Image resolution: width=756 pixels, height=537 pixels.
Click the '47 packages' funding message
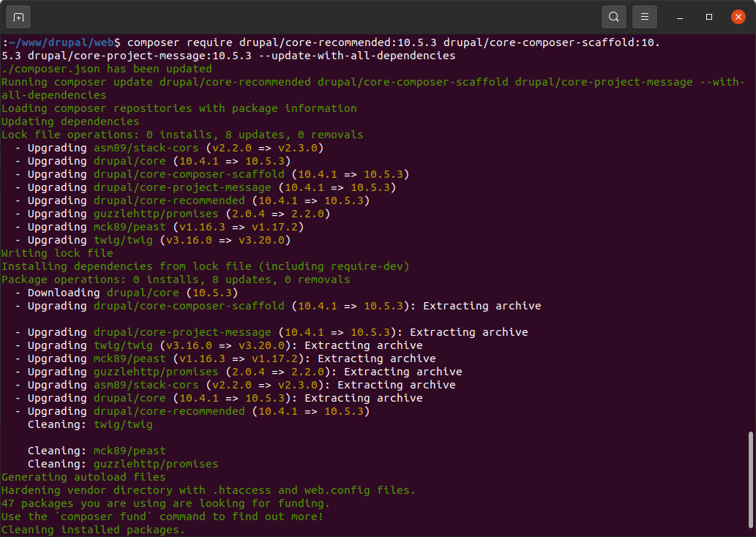click(x=165, y=503)
